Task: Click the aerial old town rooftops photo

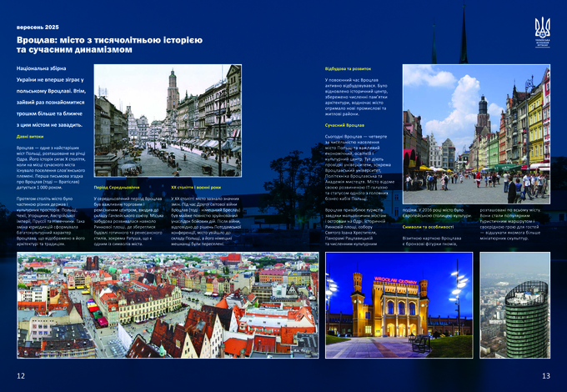Action: [166, 305]
